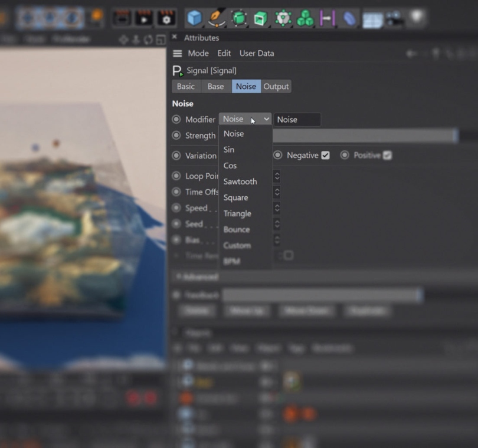This screenshot has height=448, width=478.
Task: Click the purple Symmetry icon in toolbar
Action: (327, 19)
